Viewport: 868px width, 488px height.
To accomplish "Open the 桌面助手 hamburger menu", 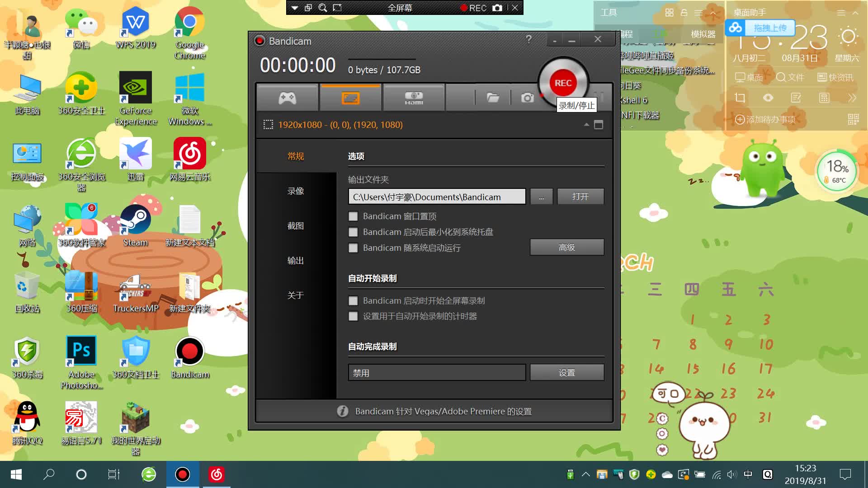I will click(x=841, y=13).
